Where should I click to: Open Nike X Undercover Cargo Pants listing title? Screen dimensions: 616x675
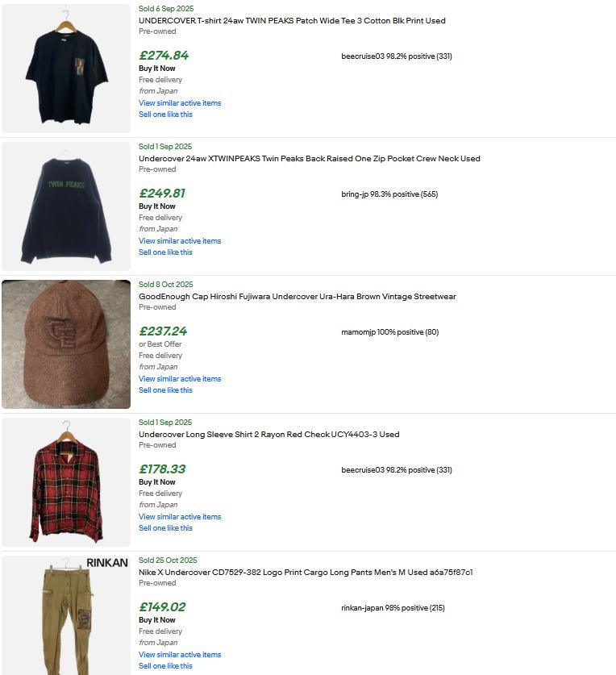(306, 572)
